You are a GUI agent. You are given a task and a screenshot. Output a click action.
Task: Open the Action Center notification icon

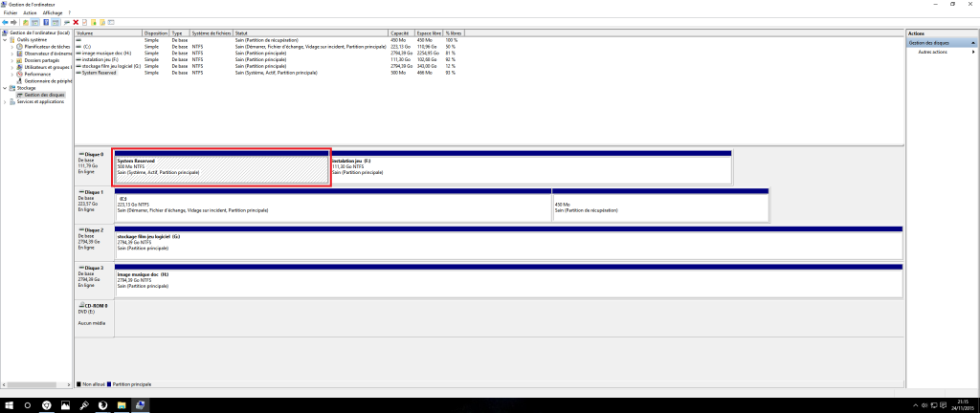click(x=943, y=405)
